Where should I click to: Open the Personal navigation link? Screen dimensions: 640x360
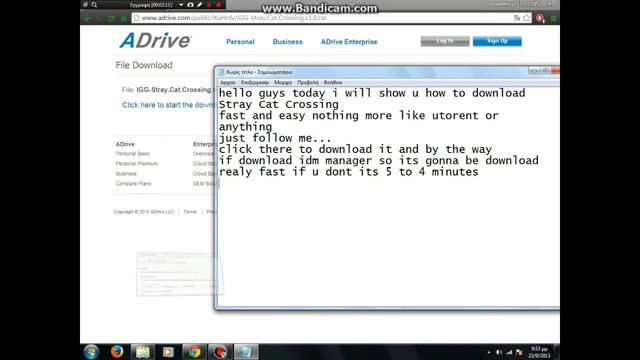[x=240, y=42]
